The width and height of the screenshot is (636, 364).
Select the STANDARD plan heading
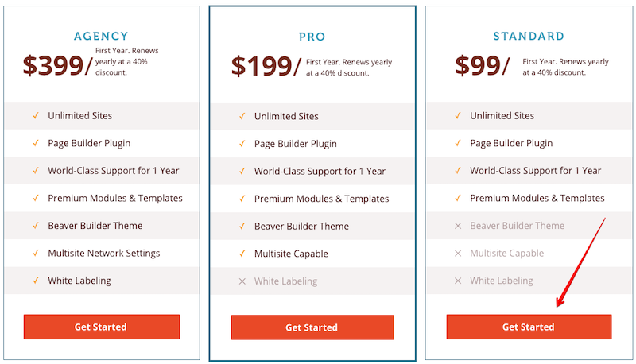[x=529, y=36]
